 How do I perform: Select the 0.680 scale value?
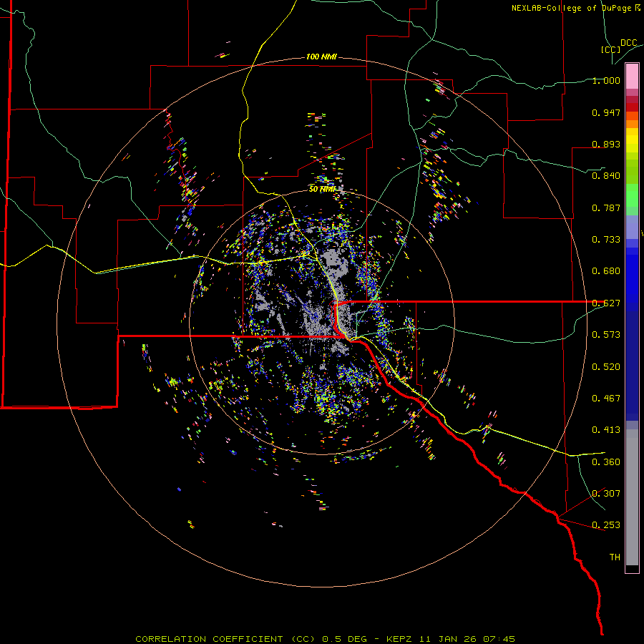pyautogui.click(x=606, y=271)
